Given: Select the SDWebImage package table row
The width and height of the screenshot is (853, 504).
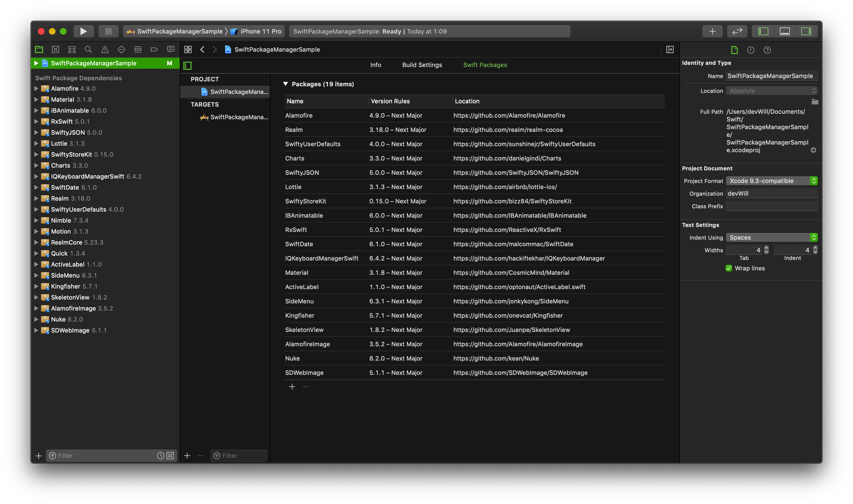Looking at the screenshot, I should pyautogui.click(x=474, y=373).
